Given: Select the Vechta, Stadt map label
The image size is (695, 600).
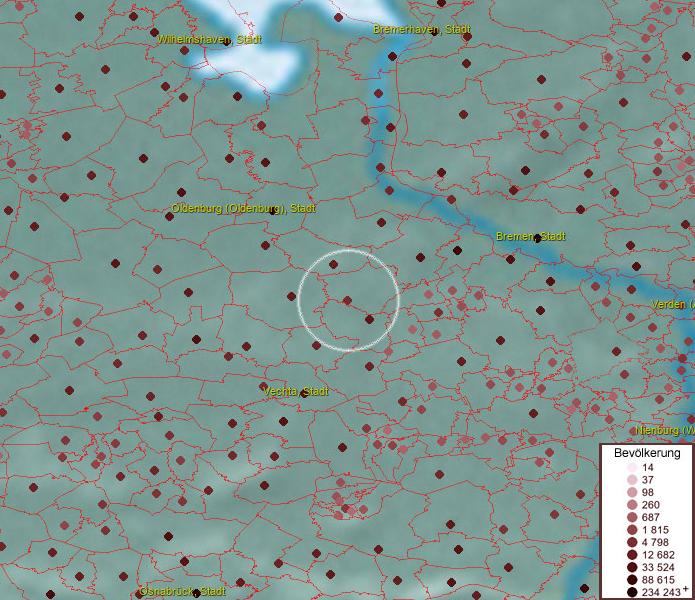Looking at the screenshot, I should [x=296, y=391].
